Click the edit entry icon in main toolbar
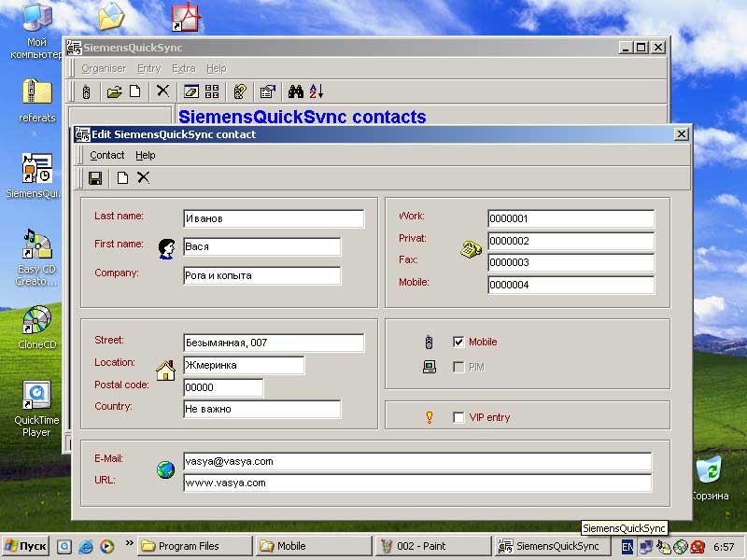The height and width of the screenshot is (560, 747). 191,91
